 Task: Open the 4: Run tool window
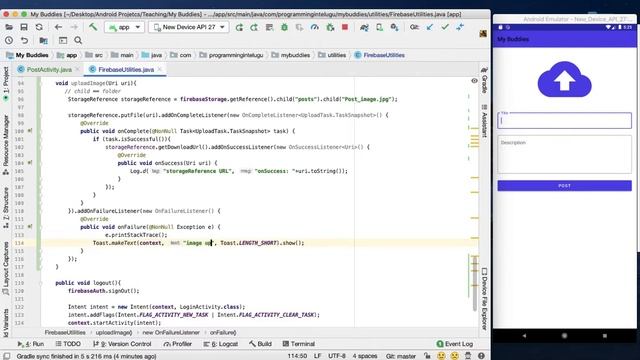coord(31,344)
